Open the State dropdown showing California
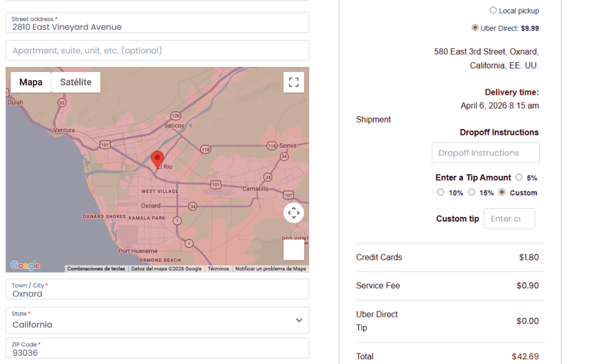Screen dimensions: 601x364 click(157, 321)
